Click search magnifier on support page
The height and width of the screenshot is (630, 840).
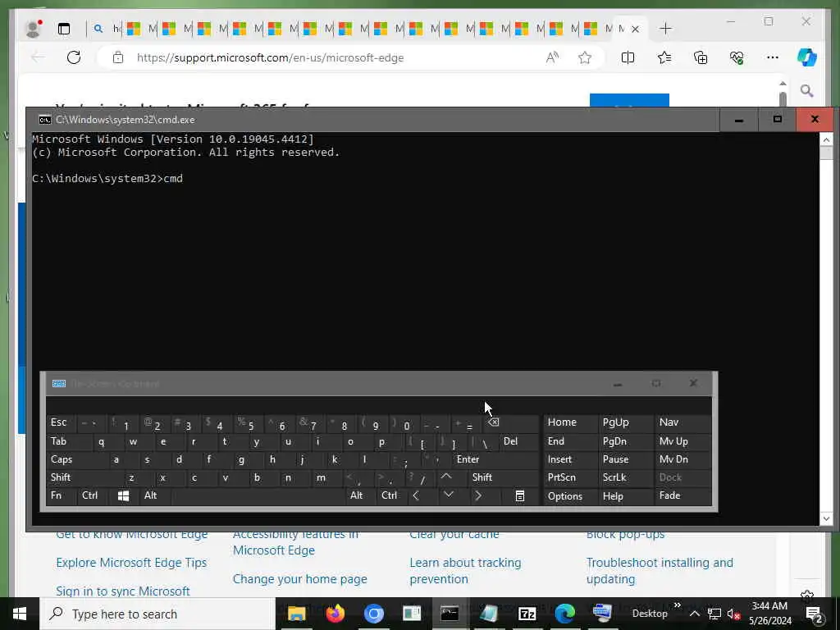tap(807, 90)
